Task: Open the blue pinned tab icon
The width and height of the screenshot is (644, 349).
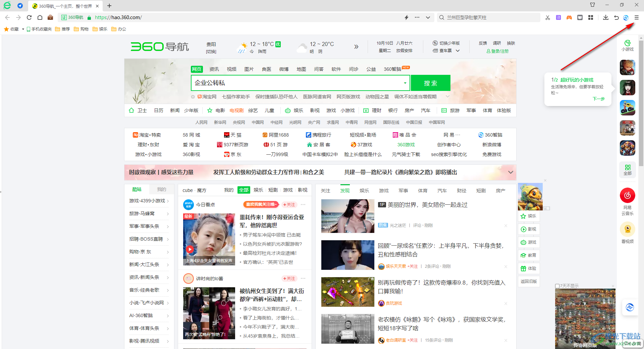Action: [x=20, y=6]
